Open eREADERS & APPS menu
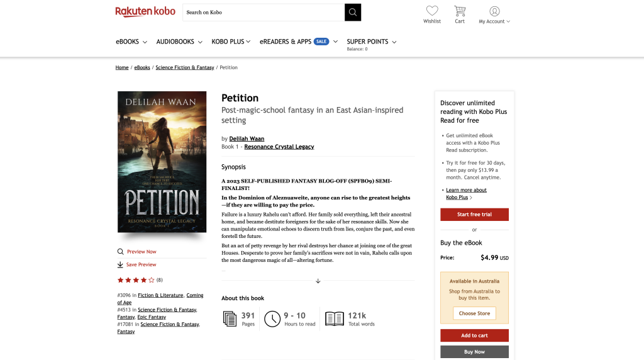 pos(299,42)
